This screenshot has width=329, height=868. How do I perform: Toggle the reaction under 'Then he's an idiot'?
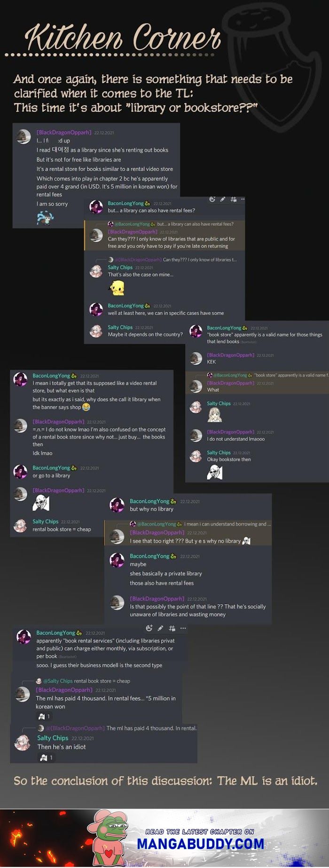coord(46,758)
